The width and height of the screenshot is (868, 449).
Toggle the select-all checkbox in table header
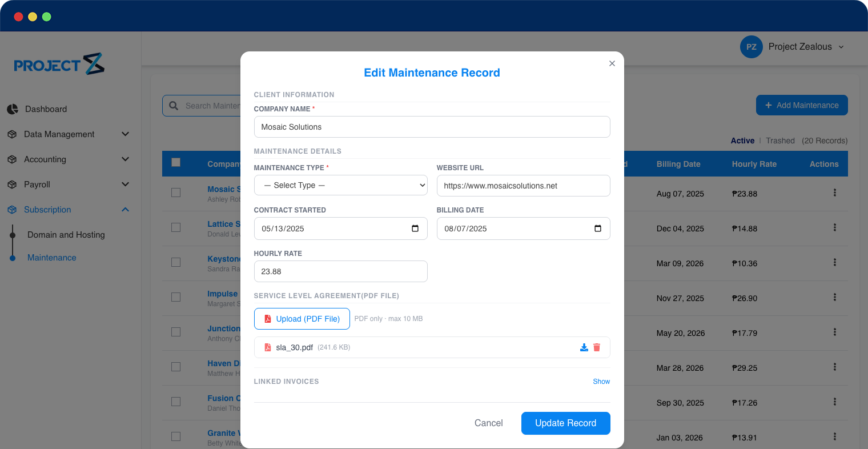point(176,162)
